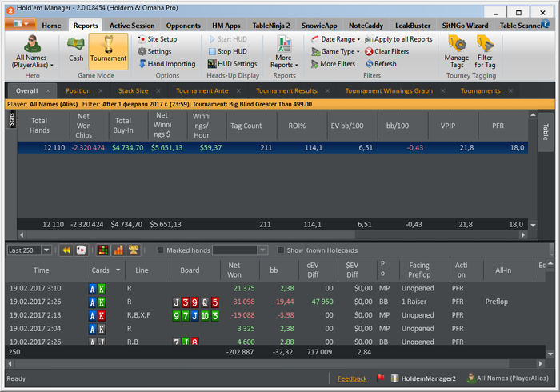Close the Position report tab
The height and width of the screenshot is (392, 560).
tap(101, 90)
